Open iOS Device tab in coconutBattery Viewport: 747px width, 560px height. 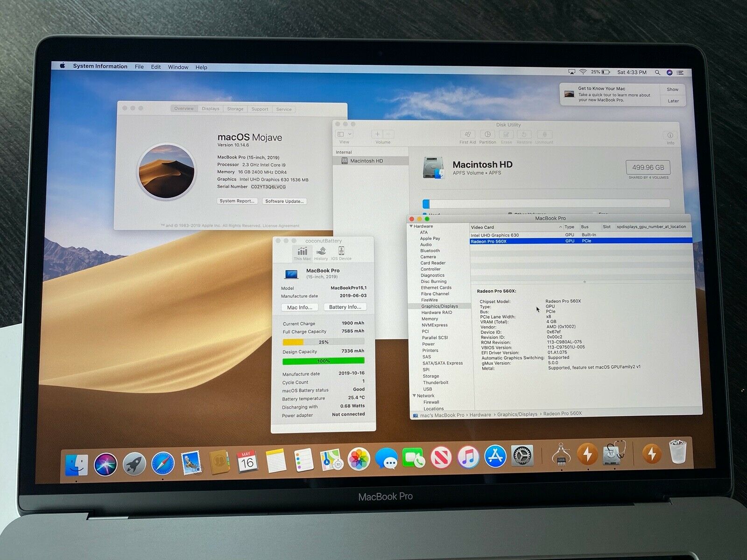341,253
